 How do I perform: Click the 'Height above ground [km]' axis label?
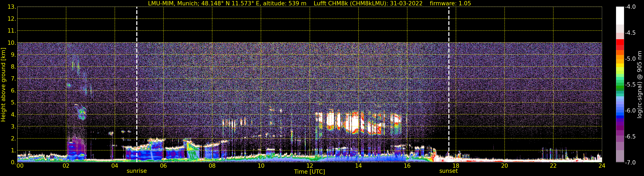pyautogui.click(x=3, y=85)
